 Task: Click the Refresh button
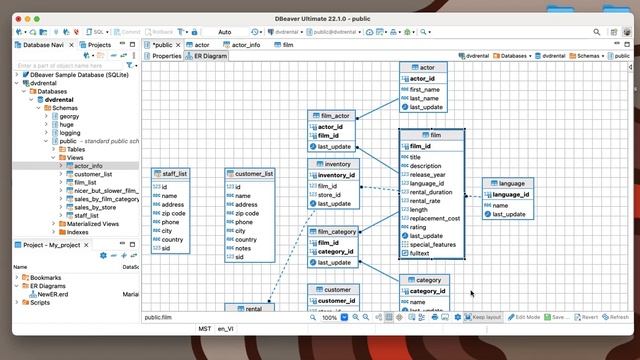pos(616,317)
